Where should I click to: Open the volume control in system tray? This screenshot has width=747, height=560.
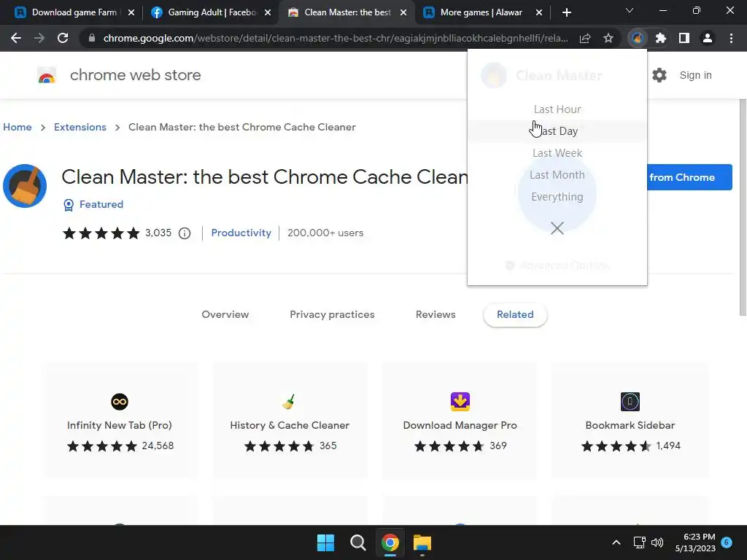[x=657, y=542]
